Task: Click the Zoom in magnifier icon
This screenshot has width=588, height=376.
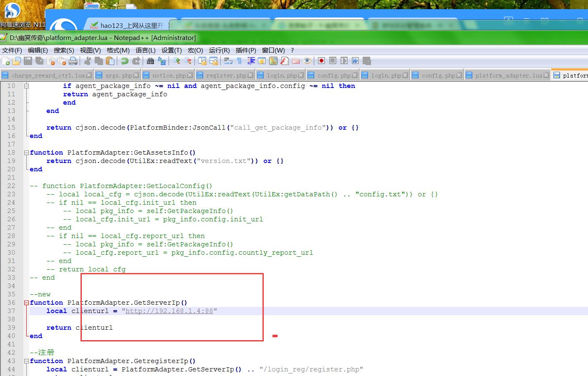Action: [177, 61]
